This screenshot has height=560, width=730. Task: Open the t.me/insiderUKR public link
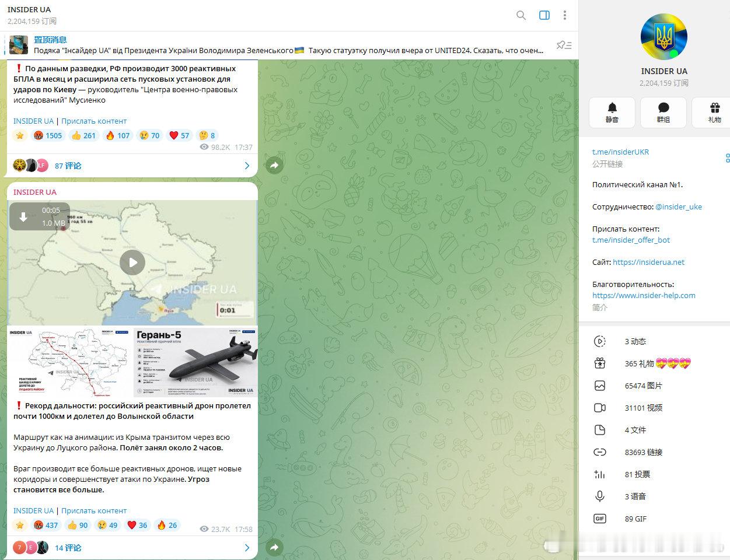(x=620, y=152)
